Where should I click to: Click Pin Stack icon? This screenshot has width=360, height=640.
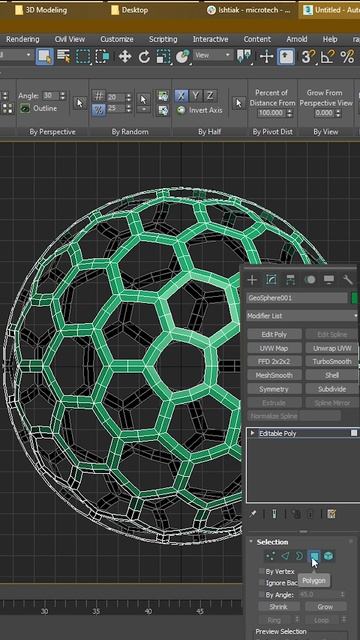click(x=253, y=514)
